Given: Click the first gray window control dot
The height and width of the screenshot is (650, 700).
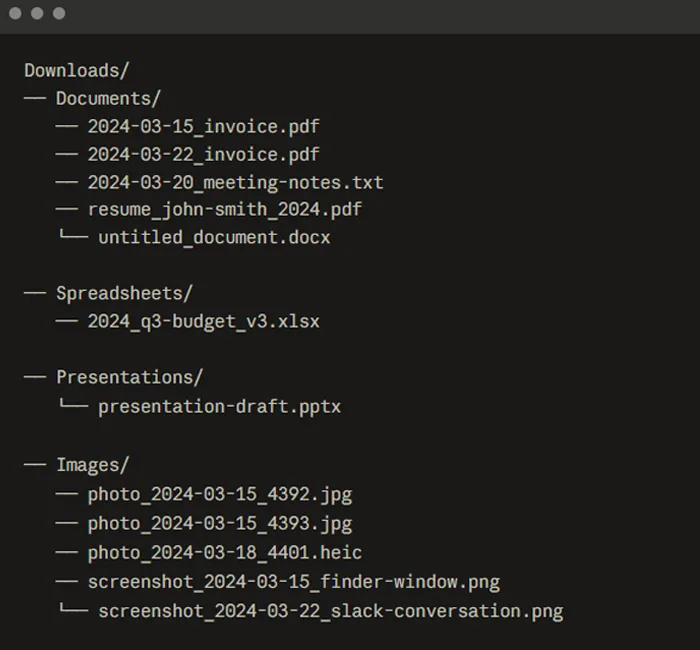Looking at the screenshot, I should coord(15,13).
